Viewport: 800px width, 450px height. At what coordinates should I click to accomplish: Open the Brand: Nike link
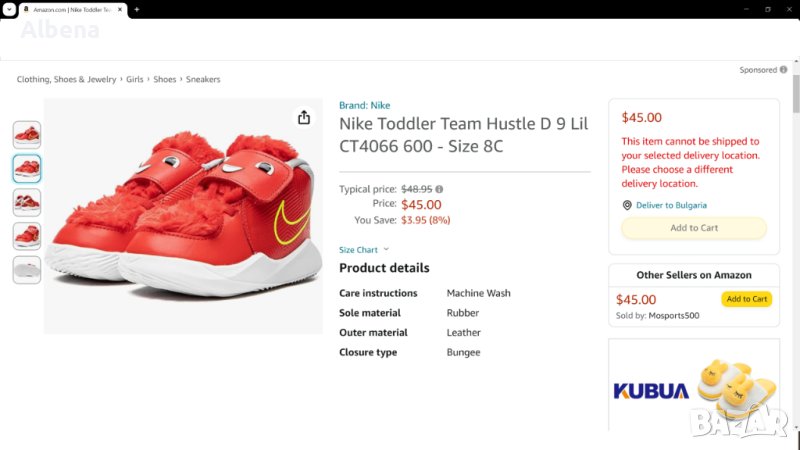click(x=364, y=105)
